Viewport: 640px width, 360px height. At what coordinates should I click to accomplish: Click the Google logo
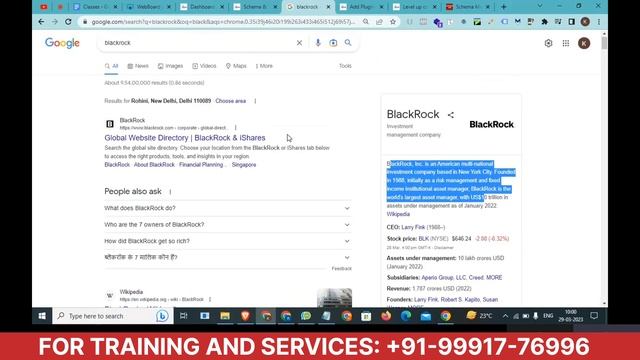(x=62, y=43)
